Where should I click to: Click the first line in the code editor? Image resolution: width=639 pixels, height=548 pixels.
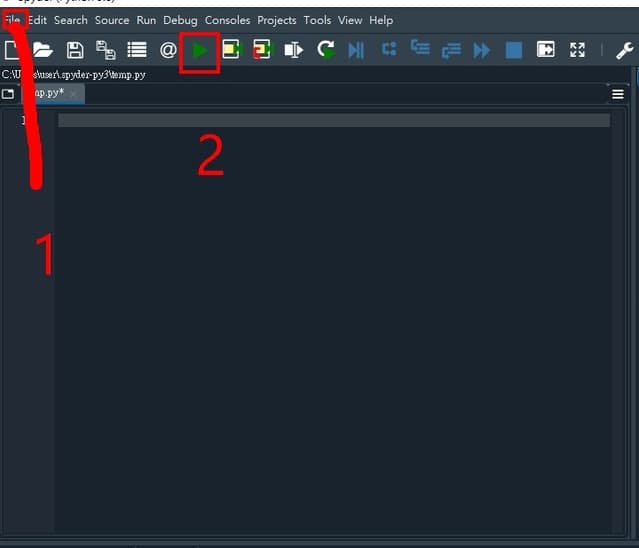[x=330, y=121]
